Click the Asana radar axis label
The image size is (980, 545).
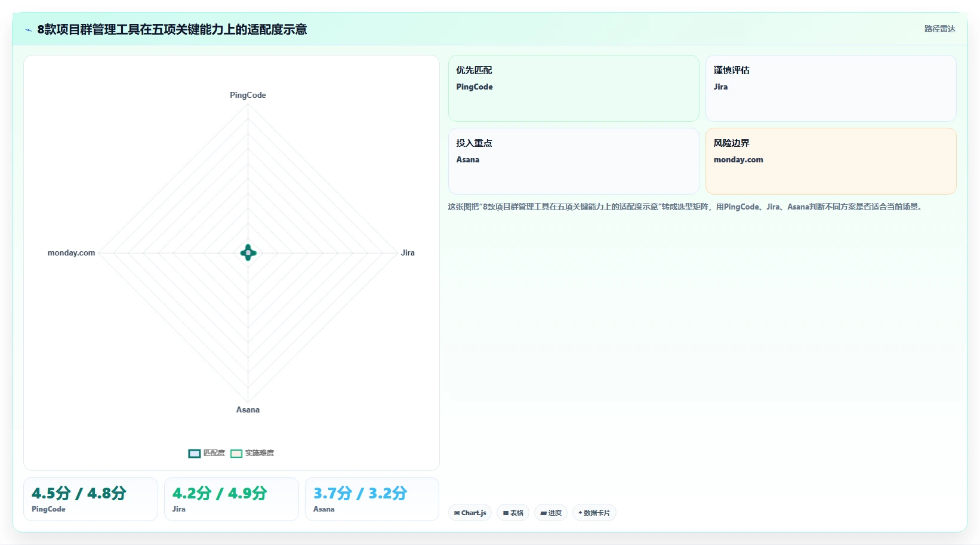click(x=248, y=409)
